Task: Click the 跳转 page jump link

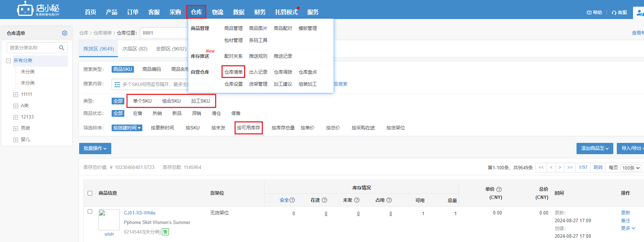Action: 598,167
